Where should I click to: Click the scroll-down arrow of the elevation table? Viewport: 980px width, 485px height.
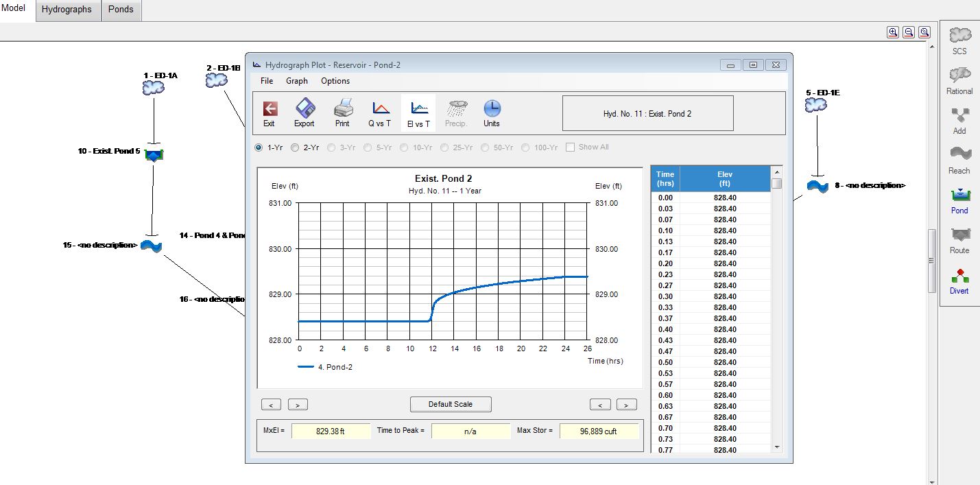(x=777, y=447)
